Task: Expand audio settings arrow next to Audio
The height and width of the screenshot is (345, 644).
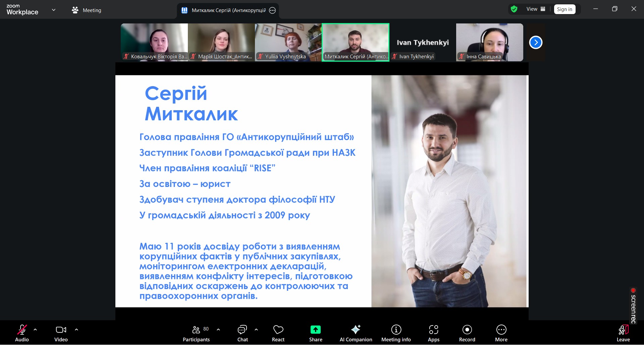Action: (35, 330)
